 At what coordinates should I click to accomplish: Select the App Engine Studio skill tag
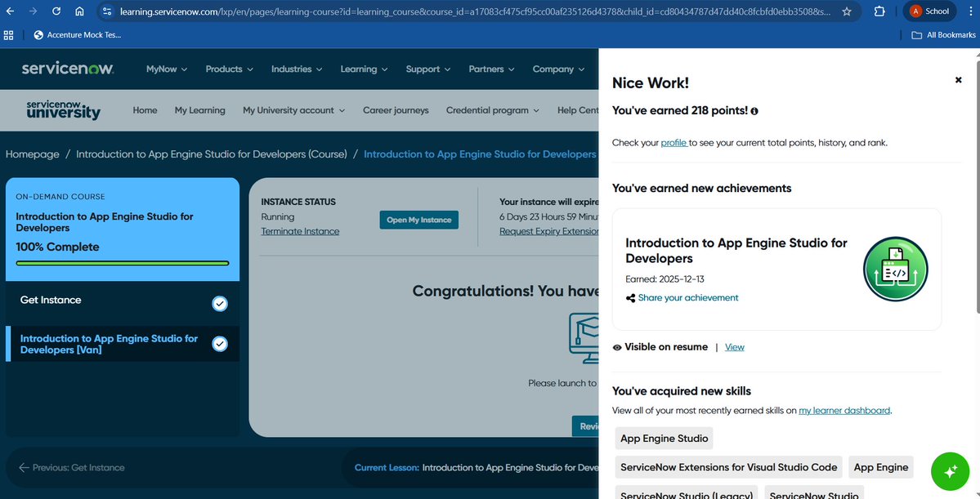coord(664,439)
